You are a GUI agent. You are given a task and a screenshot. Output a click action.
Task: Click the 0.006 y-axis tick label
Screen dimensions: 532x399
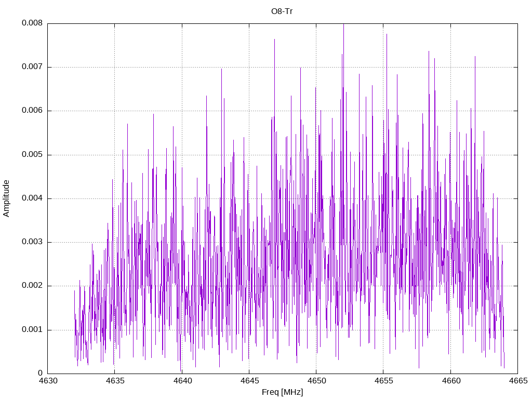click(x=32, y=111)
